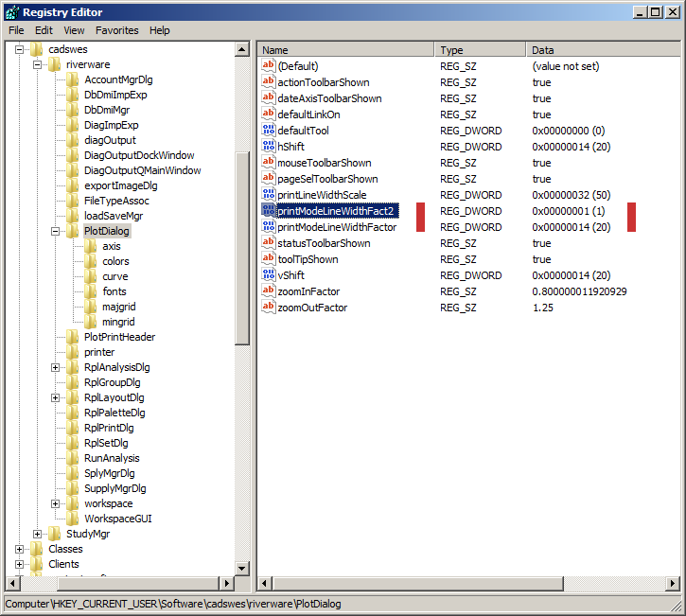Sort by the Type column header

point(480,50)
